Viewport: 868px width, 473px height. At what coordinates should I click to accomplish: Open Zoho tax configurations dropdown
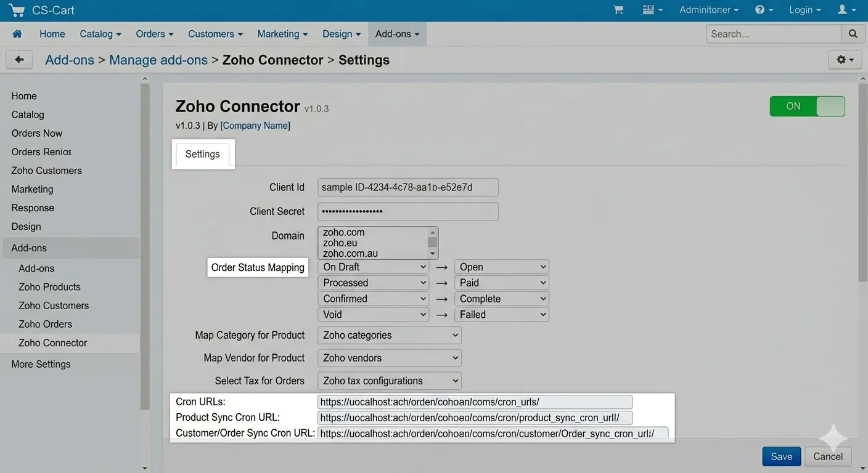coord(390,381)
